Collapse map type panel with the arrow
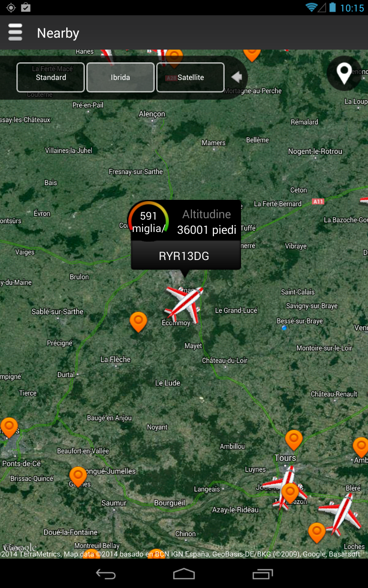368x588 pixels. tap(236, 77)
